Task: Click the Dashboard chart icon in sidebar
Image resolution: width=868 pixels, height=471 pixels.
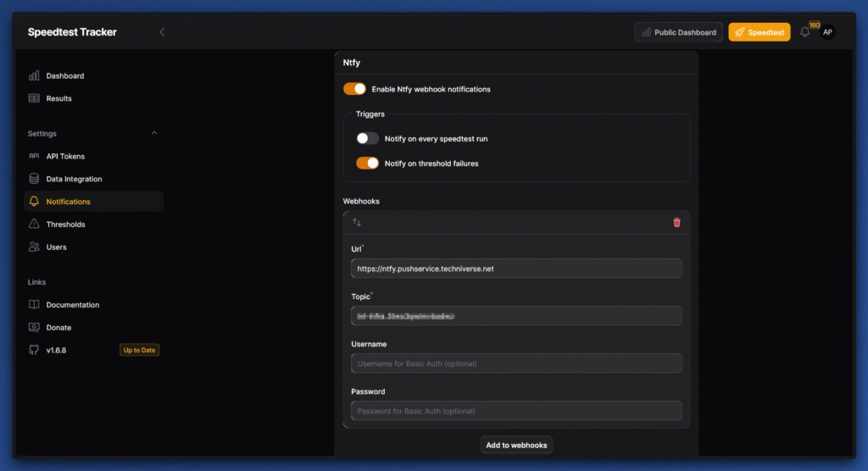Action: pos(34,76)
